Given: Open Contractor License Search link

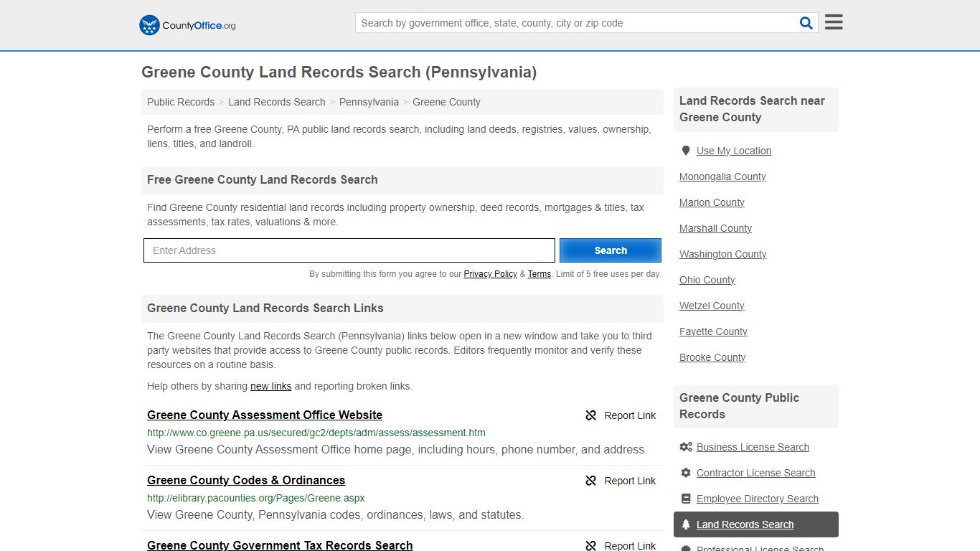Looking at the screenshot, I should 755,473.
